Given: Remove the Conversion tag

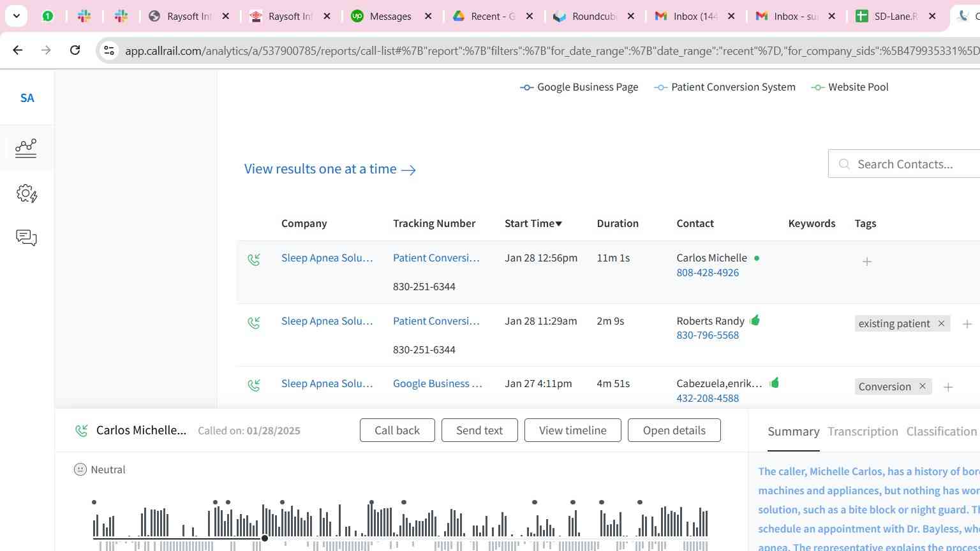Looking at the screenshot, I should pos(922,386).
